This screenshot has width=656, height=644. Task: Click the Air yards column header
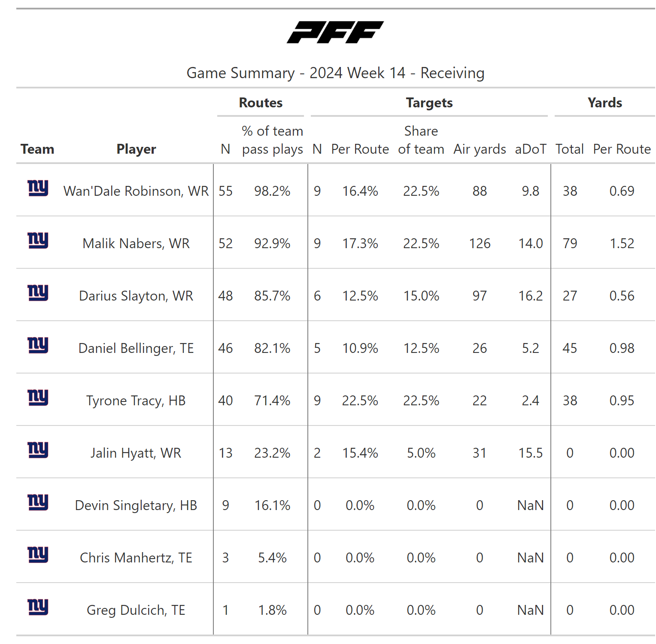point(480,149)
